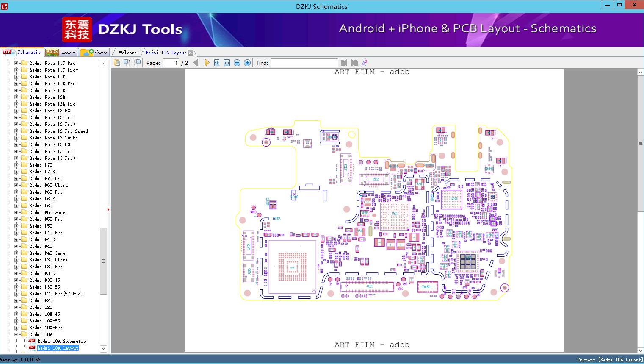Image resolution: width=644 pixels, height=364 pixels.
Task: Click the find next result icon
Action: (x=354, y=63)
